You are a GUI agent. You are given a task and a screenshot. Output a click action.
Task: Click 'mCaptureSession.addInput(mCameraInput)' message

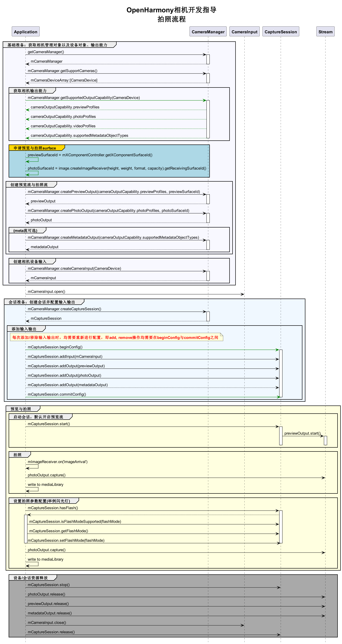tap(65, 357)
